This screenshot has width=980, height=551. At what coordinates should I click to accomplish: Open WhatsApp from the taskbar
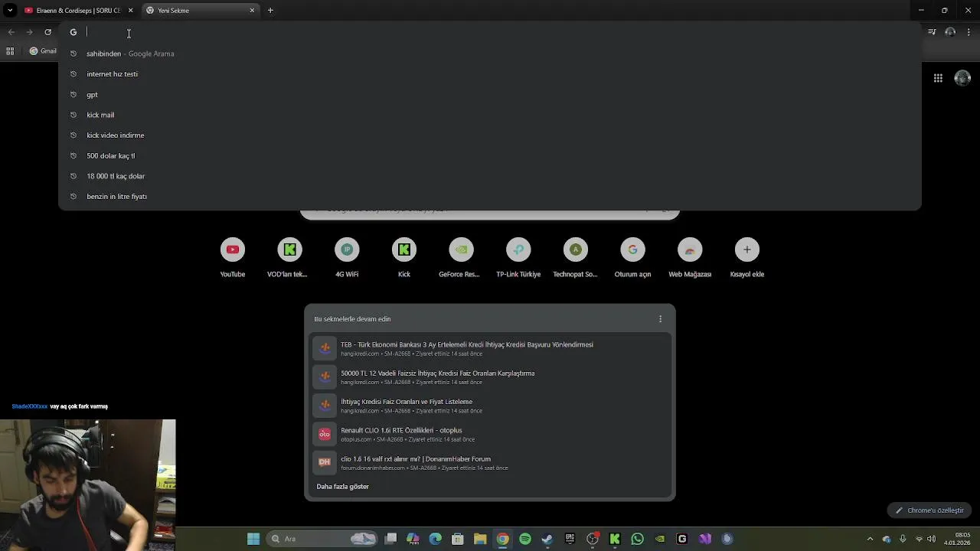637,539
